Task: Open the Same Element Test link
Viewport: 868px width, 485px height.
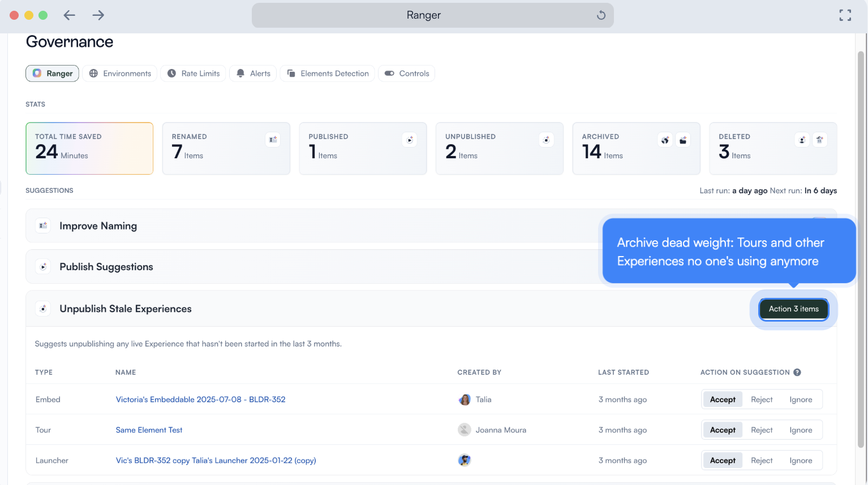Action: [149, 430]
